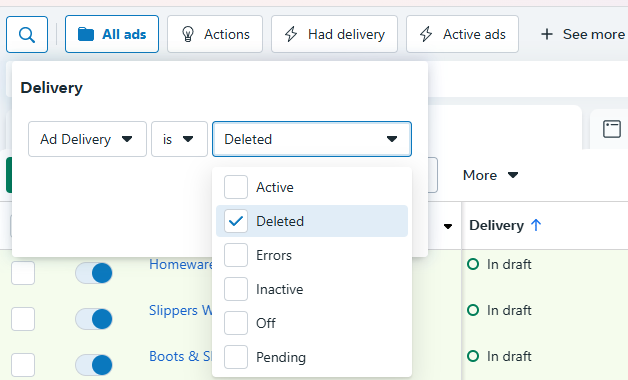The image size is (628, 380).
Task: Check the Inactive delivery option
Action: (236, 289)
